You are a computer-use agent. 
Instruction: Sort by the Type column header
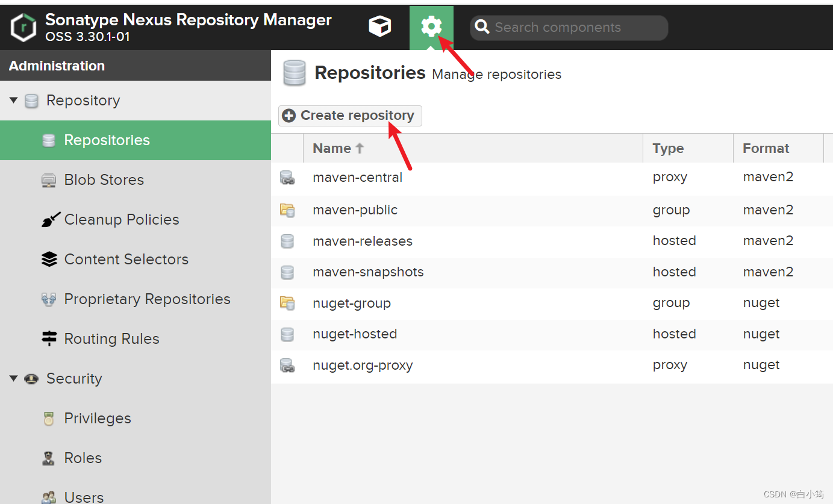(x=688, y=148)
